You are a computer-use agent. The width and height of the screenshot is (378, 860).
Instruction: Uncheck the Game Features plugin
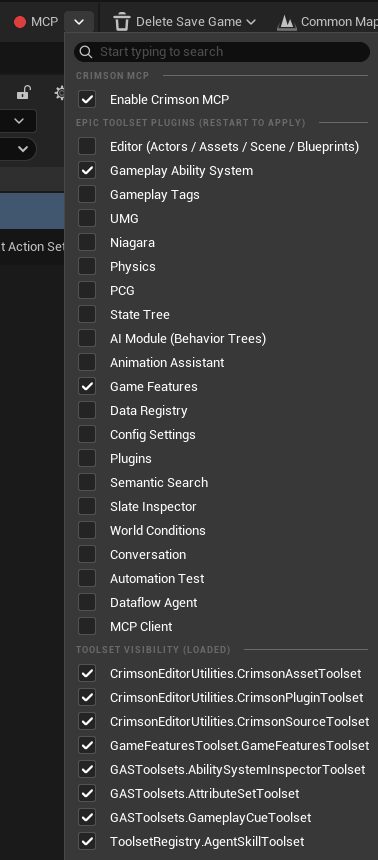pos(87,387)
